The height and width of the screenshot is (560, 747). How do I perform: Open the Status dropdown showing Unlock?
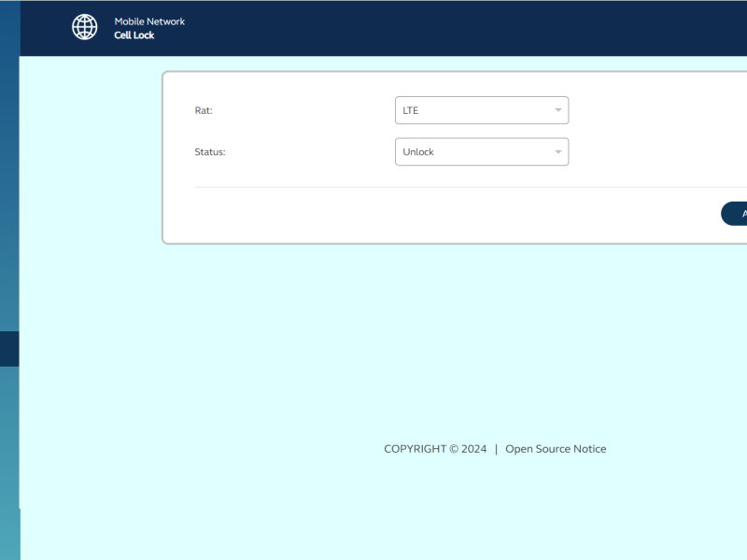point(482,152)
